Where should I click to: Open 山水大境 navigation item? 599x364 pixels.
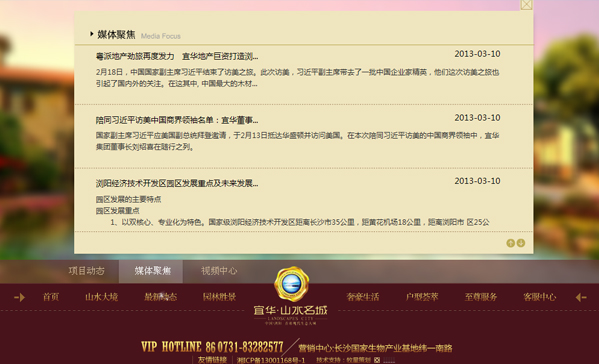coord(102,297)
